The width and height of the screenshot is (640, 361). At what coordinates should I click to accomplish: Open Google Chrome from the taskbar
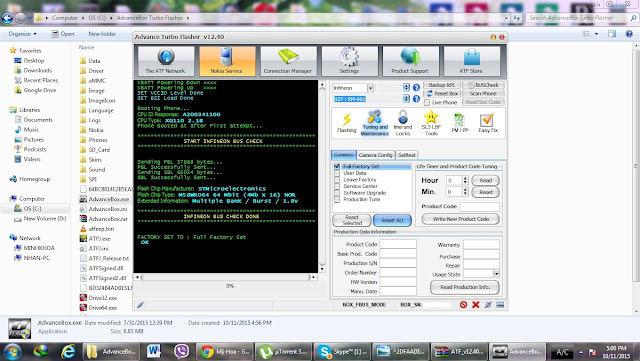click(224, 351)
